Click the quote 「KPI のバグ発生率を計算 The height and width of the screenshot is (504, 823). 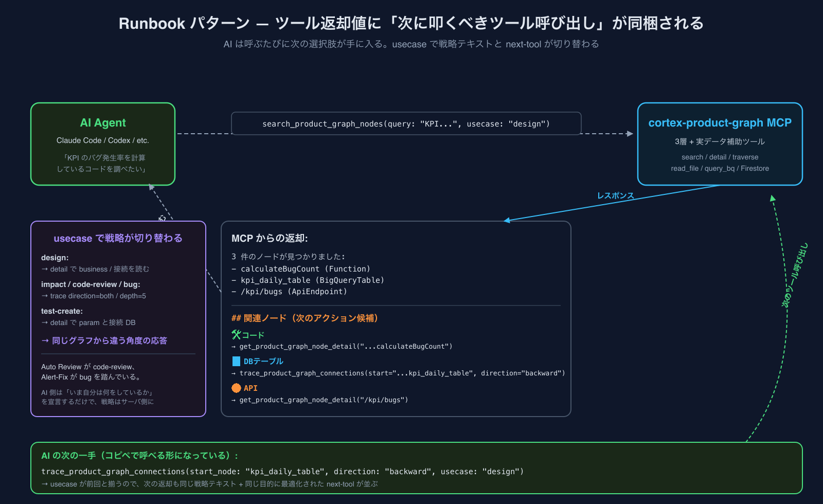pos(103,158)
